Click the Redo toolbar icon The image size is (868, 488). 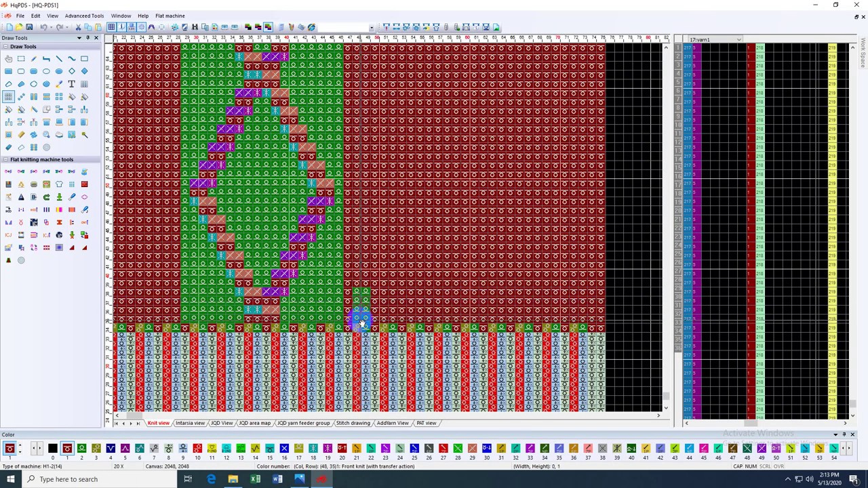[60, 27]
